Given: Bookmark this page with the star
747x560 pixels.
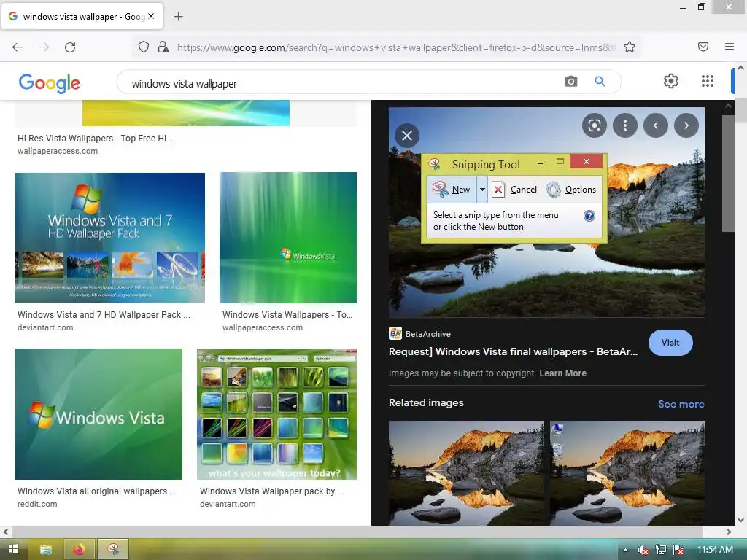Looking at the screenshot, I should click(630, 47).
